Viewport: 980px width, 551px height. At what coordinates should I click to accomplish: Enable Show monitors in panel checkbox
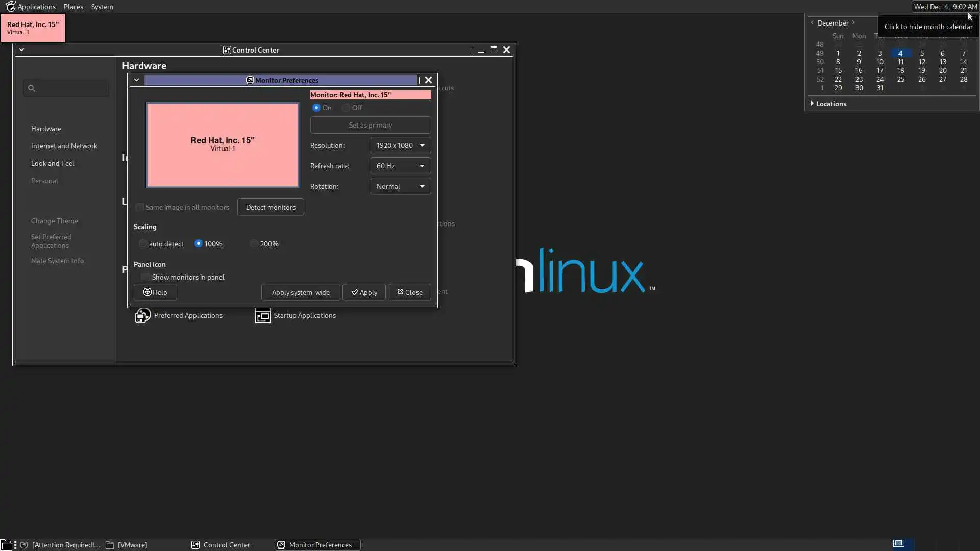[x=146, y=277]
